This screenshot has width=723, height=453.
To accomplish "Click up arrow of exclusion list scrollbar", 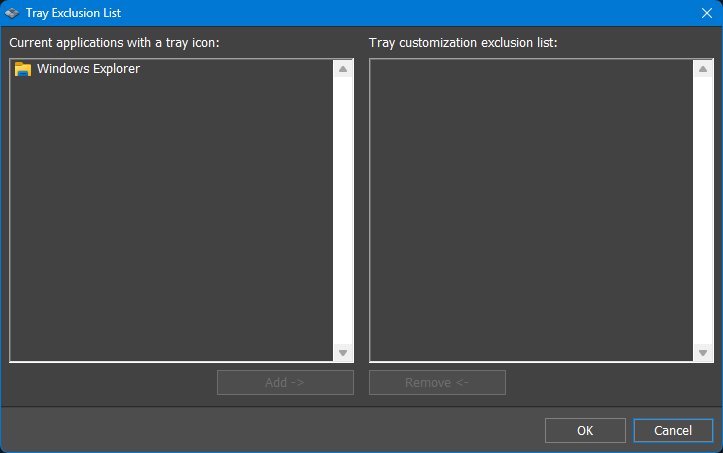I will point(703,69).
